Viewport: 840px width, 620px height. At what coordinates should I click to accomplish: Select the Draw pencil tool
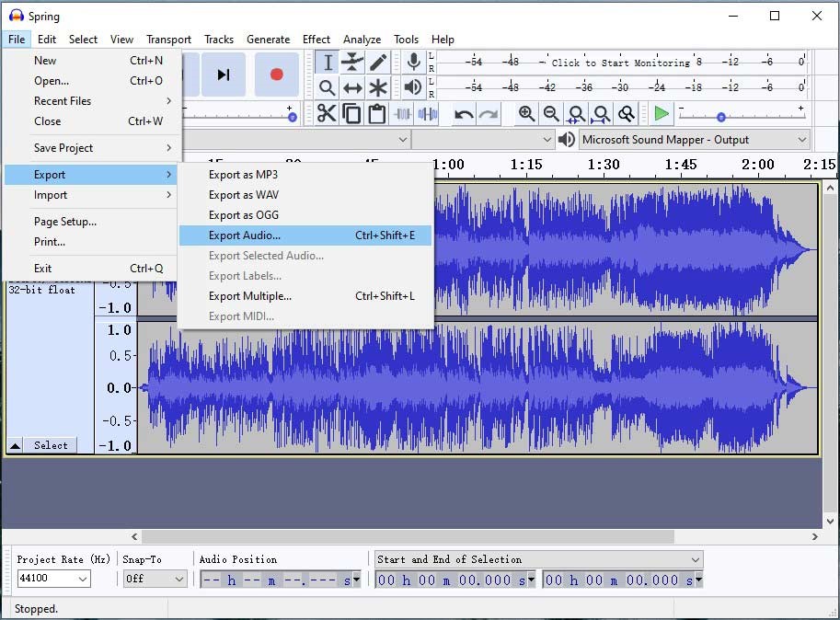click(378, 63)
